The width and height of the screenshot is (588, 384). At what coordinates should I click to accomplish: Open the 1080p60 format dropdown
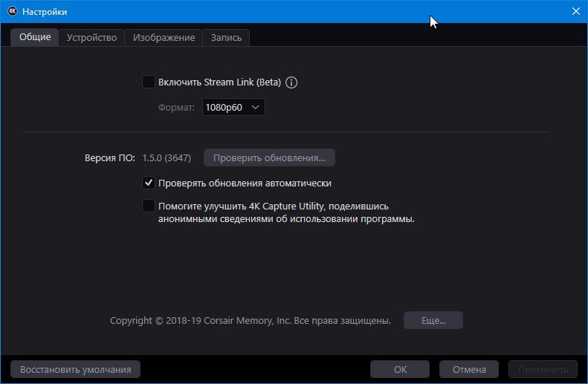[233, 108]
